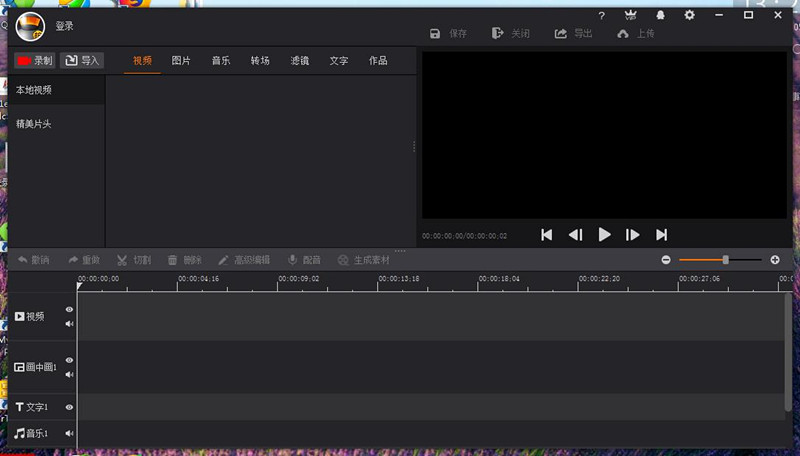This screenshot has width=800, height=456.
Task: Select the 视频 track label
Action: [30, 317]
